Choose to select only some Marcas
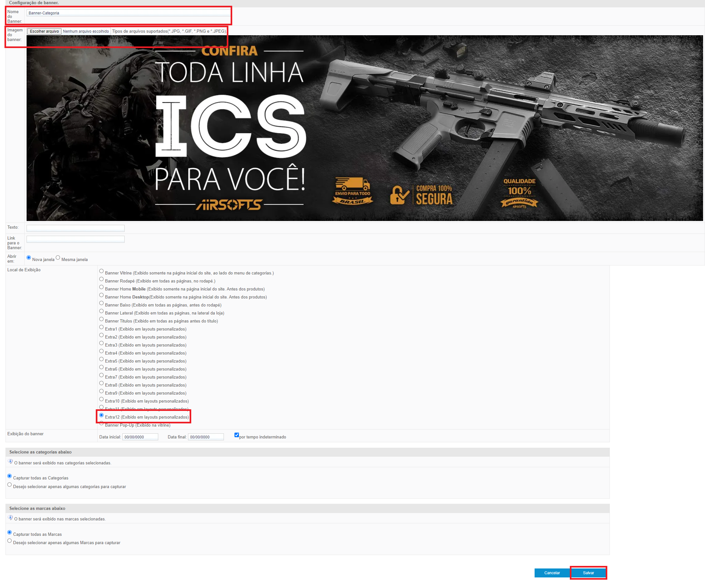The height and width of the screenshot is (588, 705). coord(9,541)
